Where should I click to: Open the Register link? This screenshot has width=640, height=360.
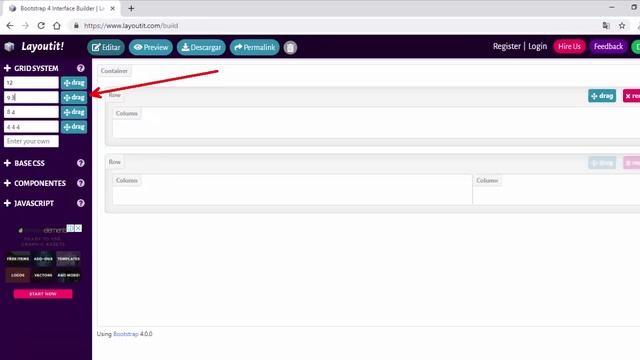pos(507,47)
